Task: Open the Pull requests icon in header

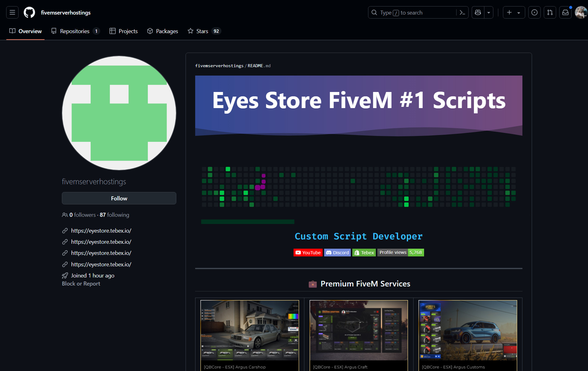Action: coord(550,12)
